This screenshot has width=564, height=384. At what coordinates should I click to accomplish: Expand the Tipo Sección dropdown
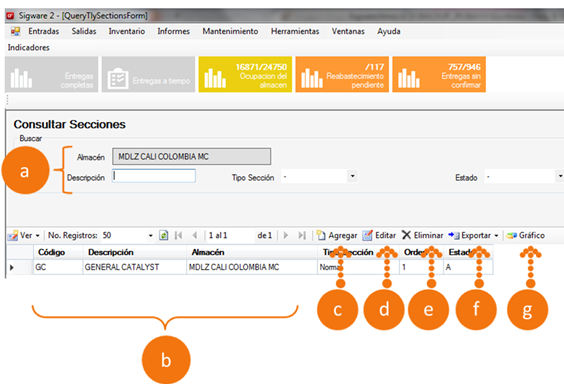click(x=352, y=176)
